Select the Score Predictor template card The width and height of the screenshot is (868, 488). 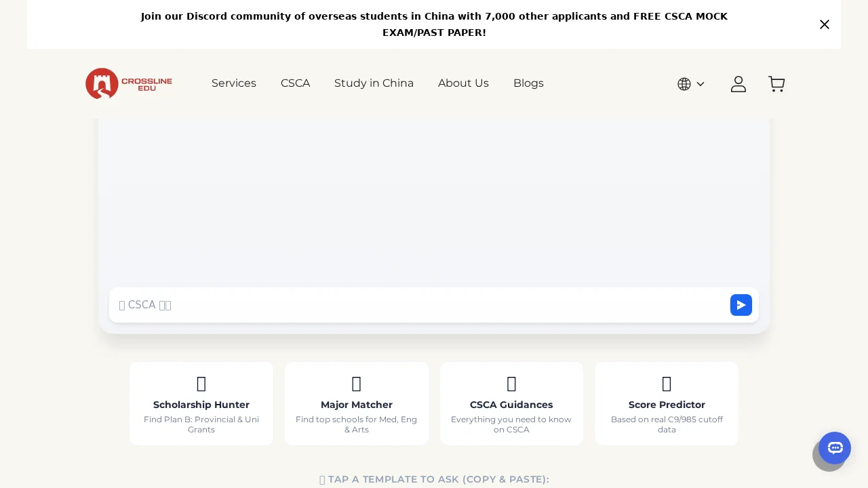click(667, 403)
